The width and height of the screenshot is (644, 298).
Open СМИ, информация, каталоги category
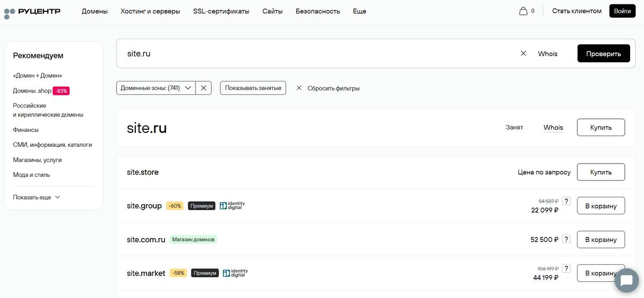click(x=53, y=145)
